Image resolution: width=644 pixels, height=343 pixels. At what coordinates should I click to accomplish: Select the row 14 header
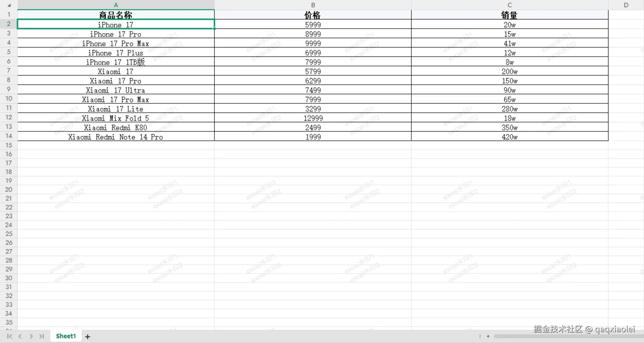[x=9, y=136]
